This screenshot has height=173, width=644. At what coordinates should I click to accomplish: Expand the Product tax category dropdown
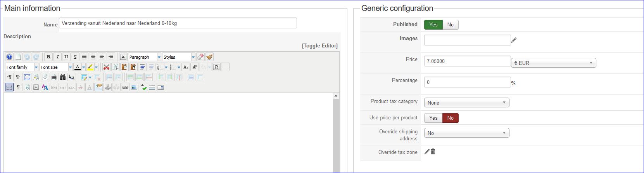coord(466,103)
